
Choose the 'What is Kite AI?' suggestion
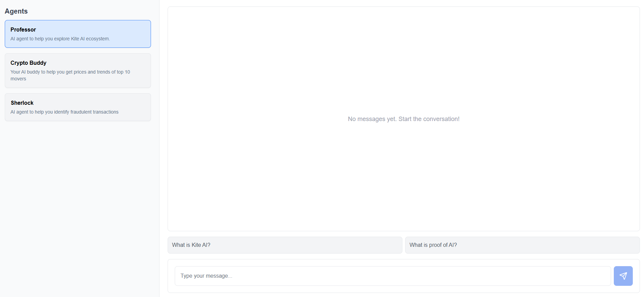(x=285, y=245)
